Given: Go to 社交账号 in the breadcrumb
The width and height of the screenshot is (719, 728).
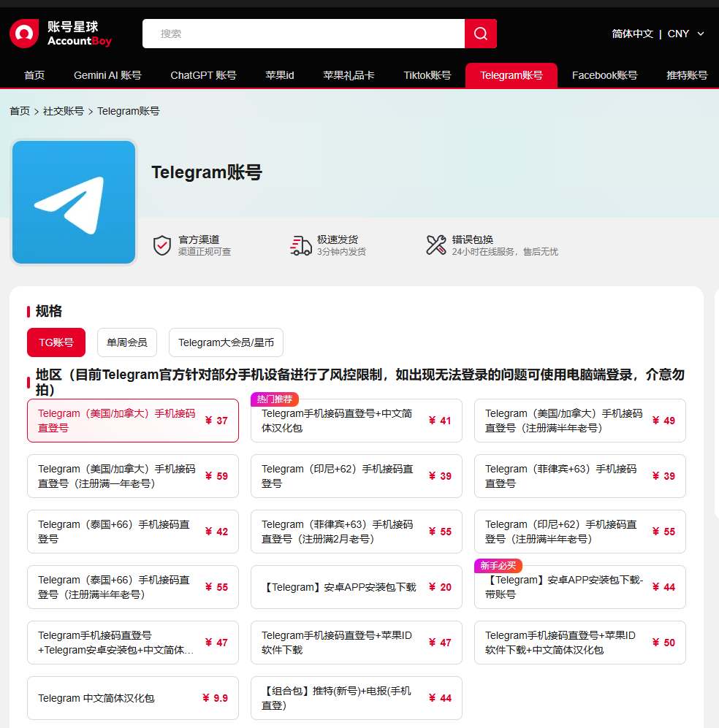Looking at the screenshot, I should (x=63, y=112).
